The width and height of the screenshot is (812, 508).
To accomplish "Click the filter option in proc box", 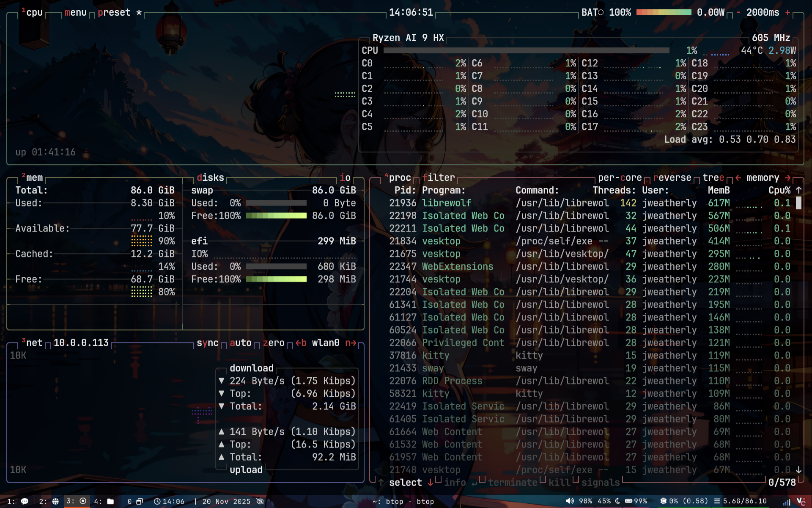I will pos(438,178).
